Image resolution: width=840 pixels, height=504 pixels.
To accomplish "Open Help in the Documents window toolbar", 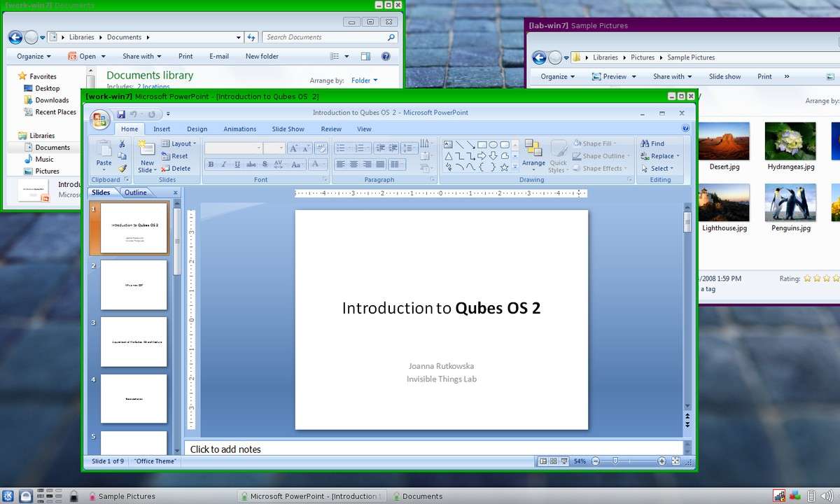I will click(386, 56).
